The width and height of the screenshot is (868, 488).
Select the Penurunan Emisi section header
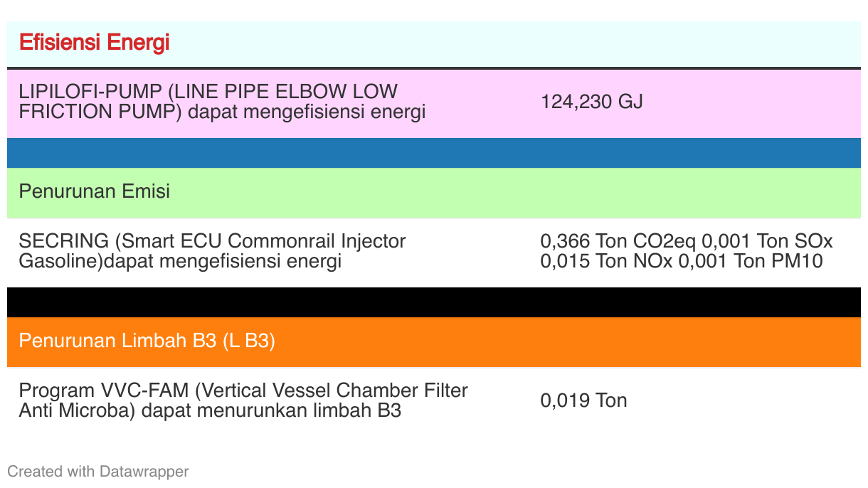tap(94, 191)
